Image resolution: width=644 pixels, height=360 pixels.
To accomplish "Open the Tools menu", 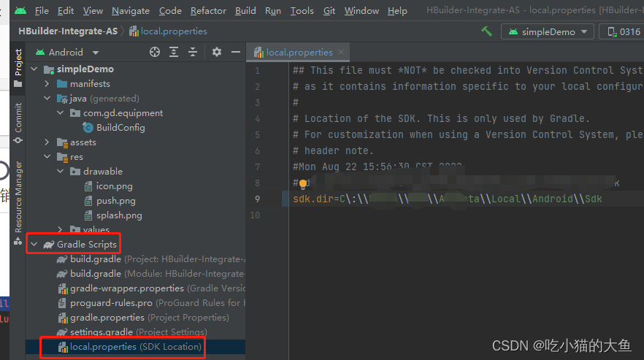I will (302, 11).
